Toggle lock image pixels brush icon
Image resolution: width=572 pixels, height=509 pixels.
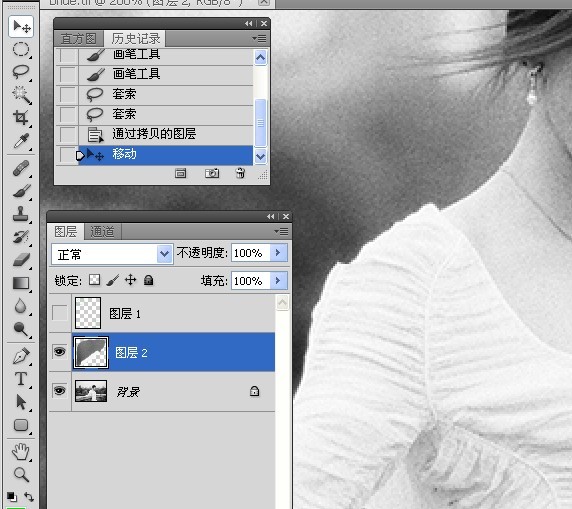(x=113, y=280)
